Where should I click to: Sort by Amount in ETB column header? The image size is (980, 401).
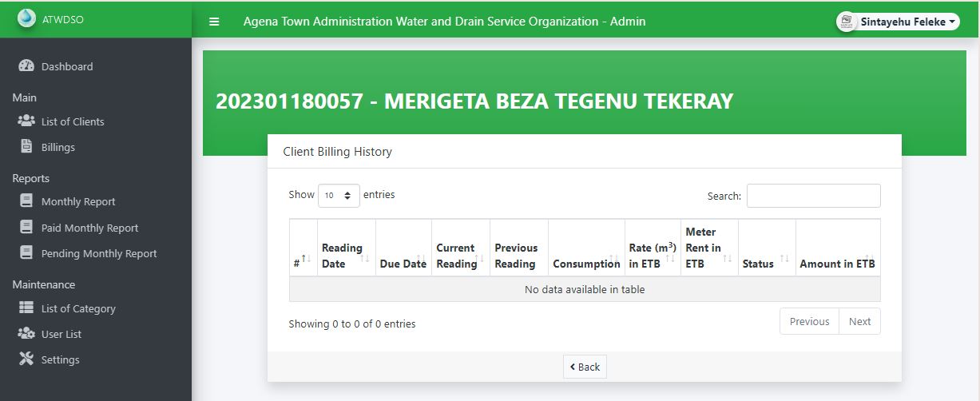[x=837, y=263]
